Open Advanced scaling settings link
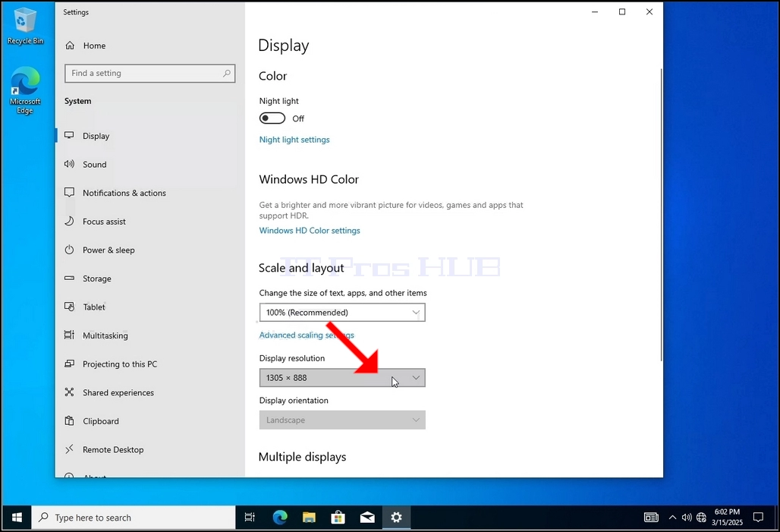 [307, 335]
